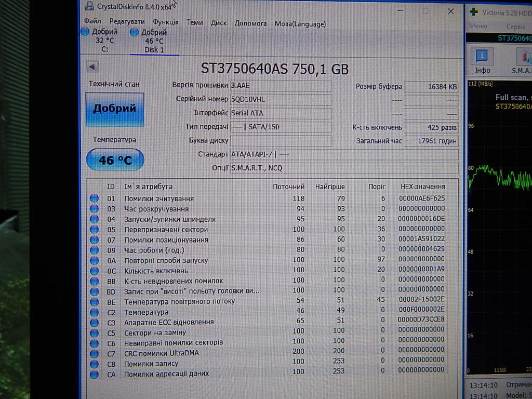Viewport: 532px width, 399px height.
Task: Click the Добрий health status button
Action: click(x=115, y=109)
